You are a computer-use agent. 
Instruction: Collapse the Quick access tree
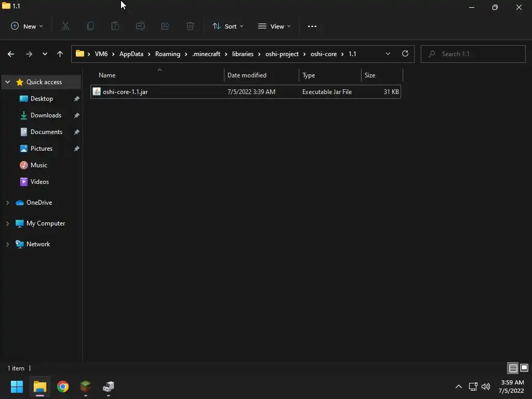click(7, 82)
